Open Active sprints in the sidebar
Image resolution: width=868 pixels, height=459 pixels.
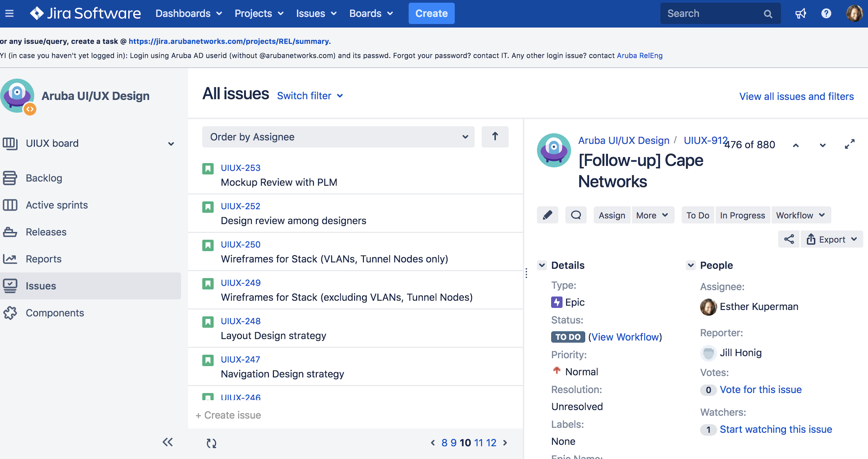tap(90, 205)
